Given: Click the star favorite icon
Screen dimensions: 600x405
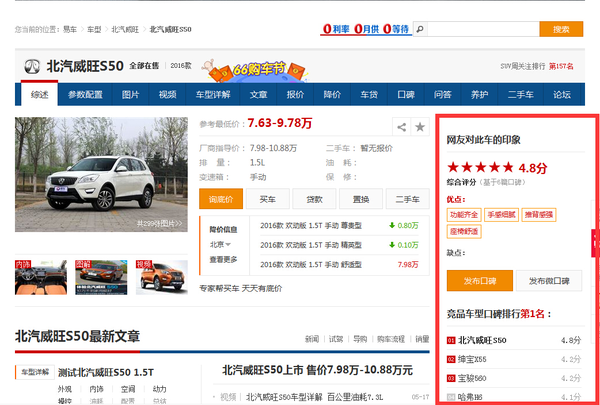Looking at the screenshot, I should [420, 127].
